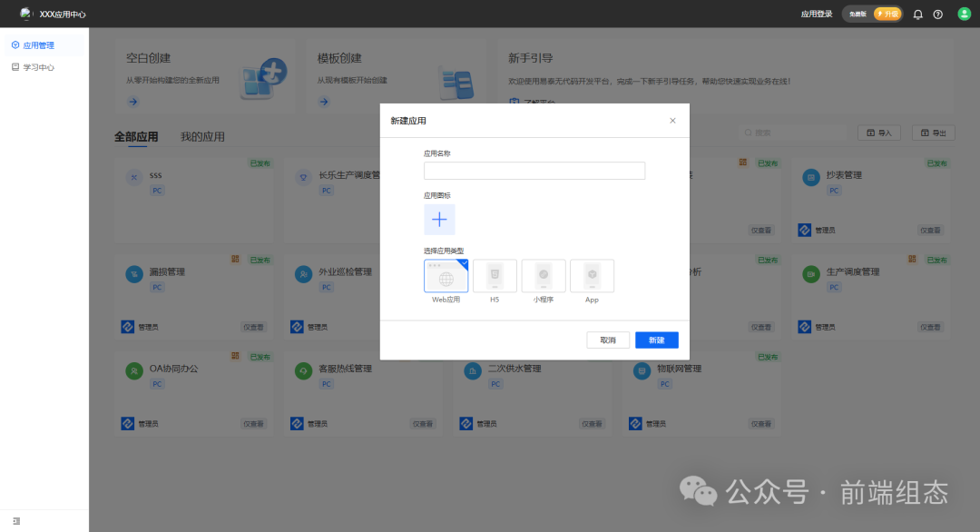Open the user avatar menu
Screen dimensions: 980x532
coord(965,14)
